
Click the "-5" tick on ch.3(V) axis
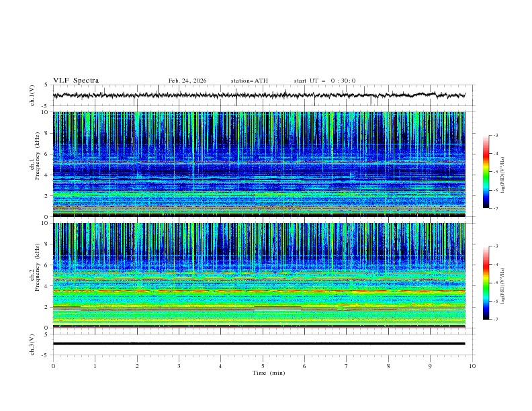click(46, 355)
